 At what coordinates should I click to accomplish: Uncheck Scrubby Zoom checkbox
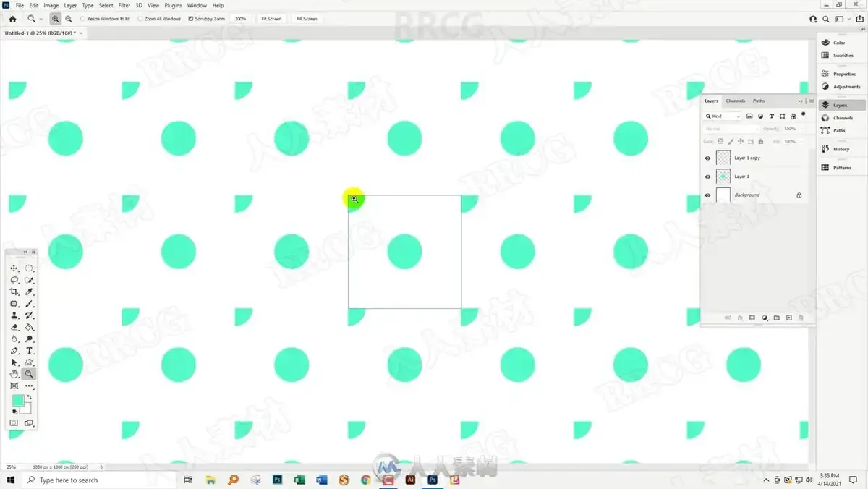click(190, 19)
